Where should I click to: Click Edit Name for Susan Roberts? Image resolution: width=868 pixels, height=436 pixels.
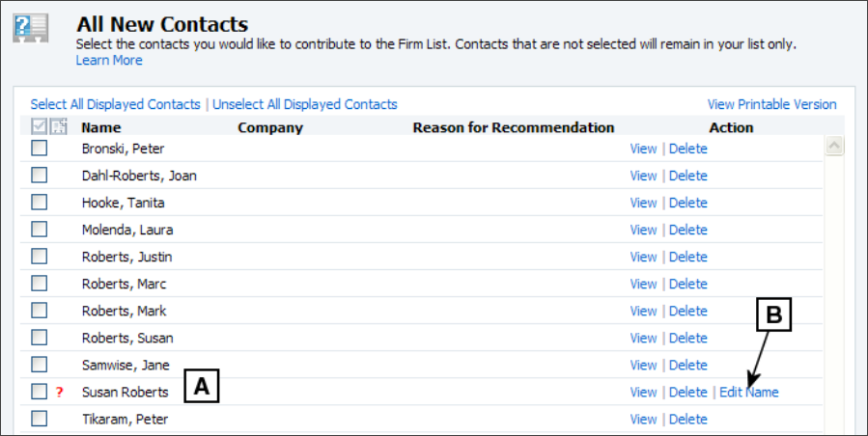pyautogui.click(x=749, y=393)
